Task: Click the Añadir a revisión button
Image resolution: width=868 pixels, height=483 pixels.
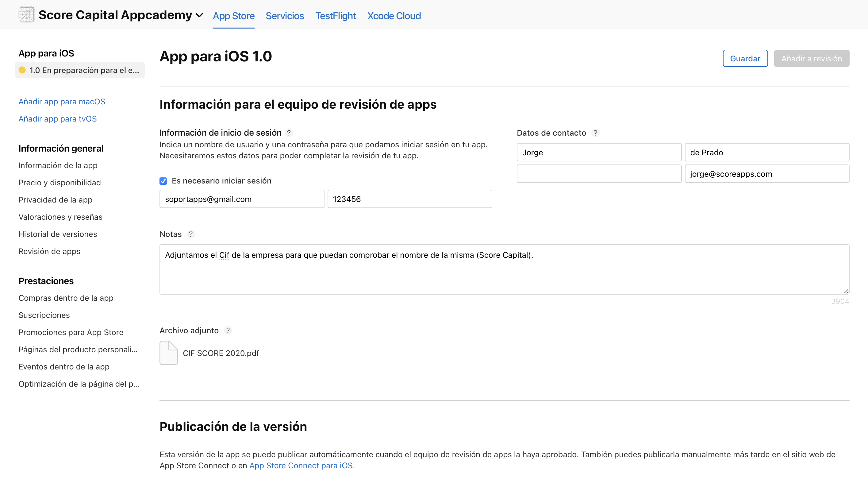Action: tap(811, 58)
